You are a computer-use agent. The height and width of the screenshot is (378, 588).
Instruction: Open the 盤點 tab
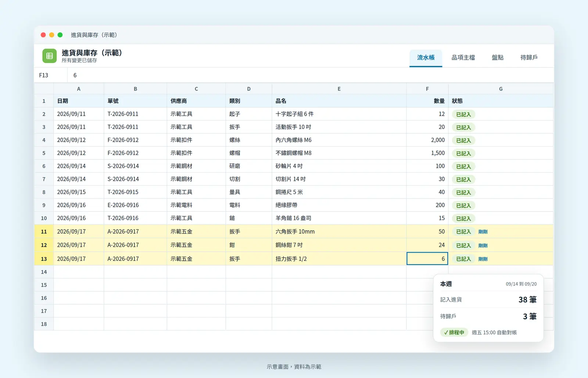tap(498, 58)
